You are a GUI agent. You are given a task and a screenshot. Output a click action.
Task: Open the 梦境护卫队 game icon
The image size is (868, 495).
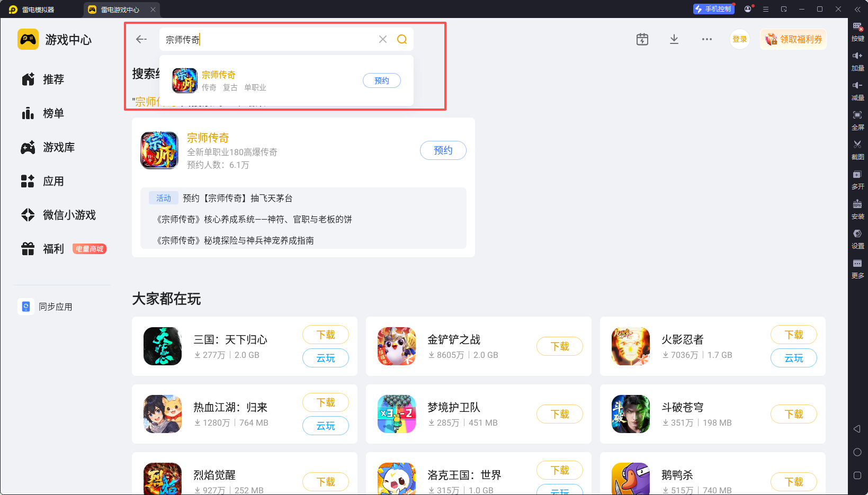397,414
